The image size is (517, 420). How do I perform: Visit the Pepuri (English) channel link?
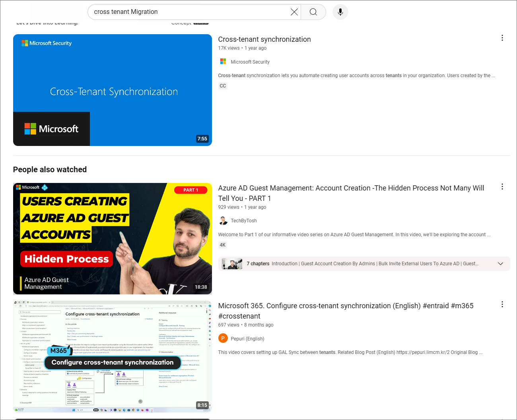pos(247,339)
